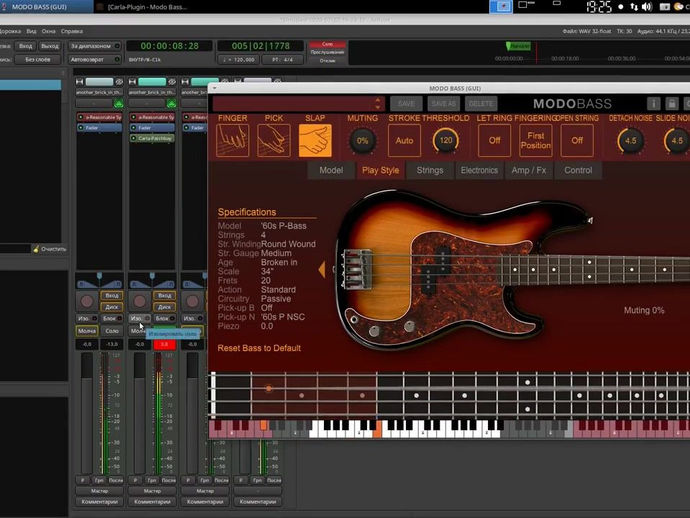Screen dimensions: 690x518
Task: Click the red peak indicator on second strip
Action: (164, 344)
